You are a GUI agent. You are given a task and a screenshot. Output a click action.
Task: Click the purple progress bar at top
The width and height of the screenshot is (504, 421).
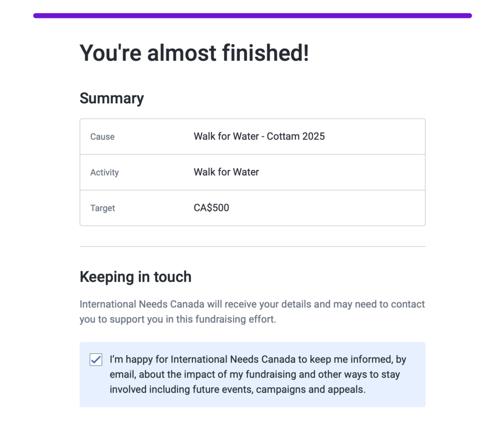[252, 16]
